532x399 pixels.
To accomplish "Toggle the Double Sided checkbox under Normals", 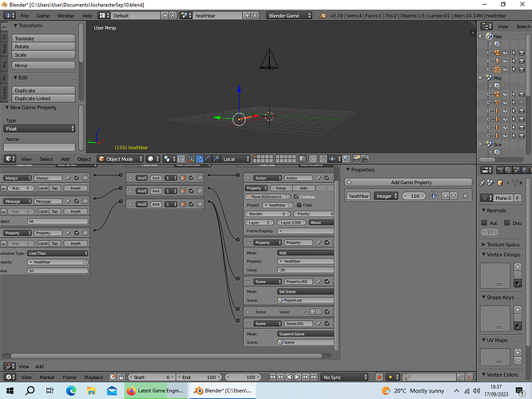I will (507, 223).
